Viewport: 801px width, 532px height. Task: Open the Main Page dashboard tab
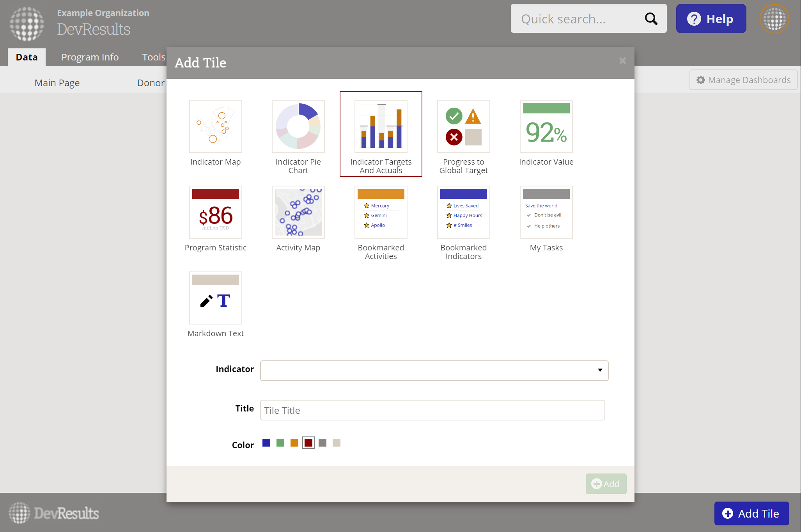[57, 83]
